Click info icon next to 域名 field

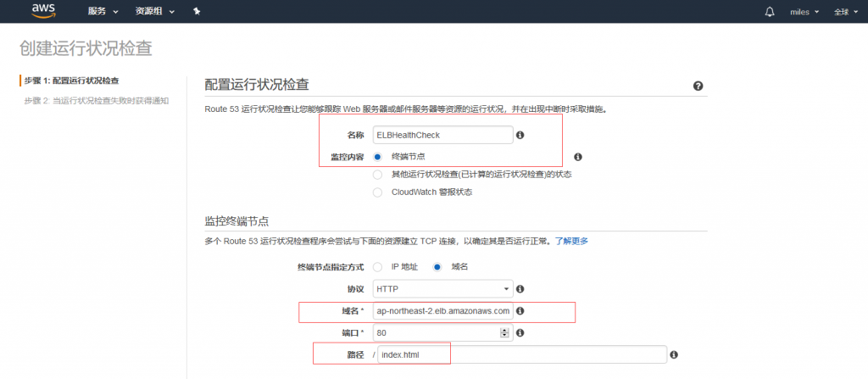(x=520, y=311)
